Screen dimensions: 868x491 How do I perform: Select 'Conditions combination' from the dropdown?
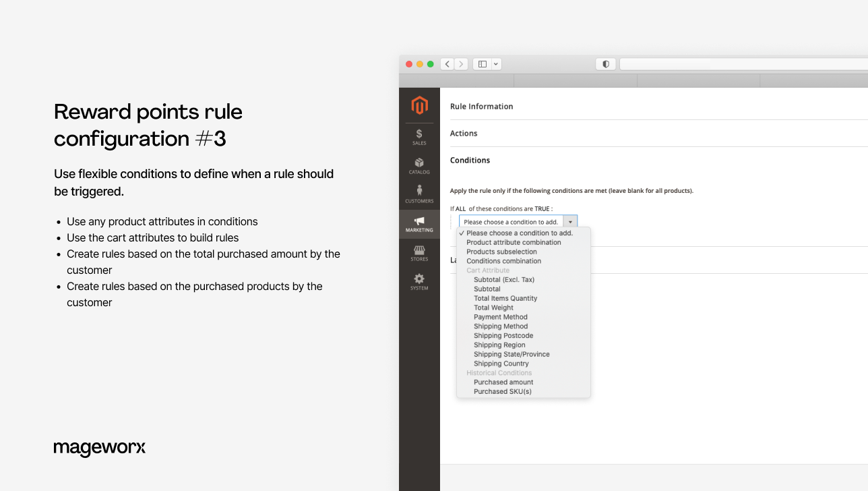[503, 261]
